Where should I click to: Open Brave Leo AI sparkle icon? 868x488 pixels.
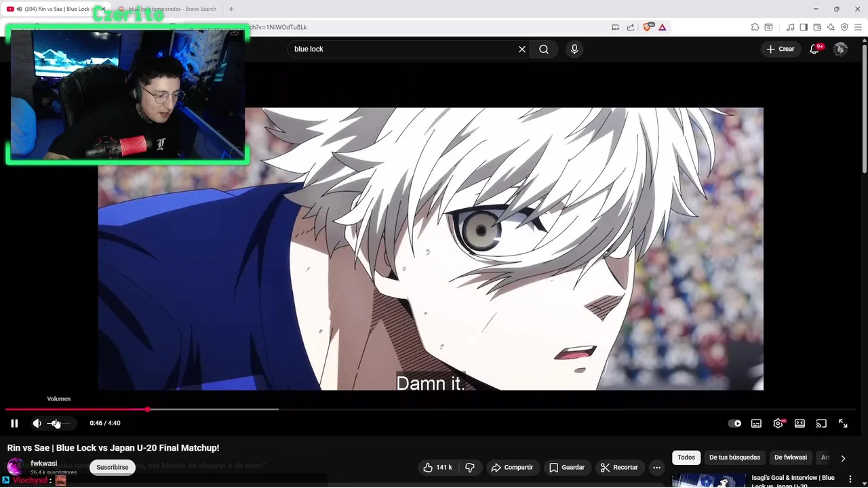pos(831,27)
